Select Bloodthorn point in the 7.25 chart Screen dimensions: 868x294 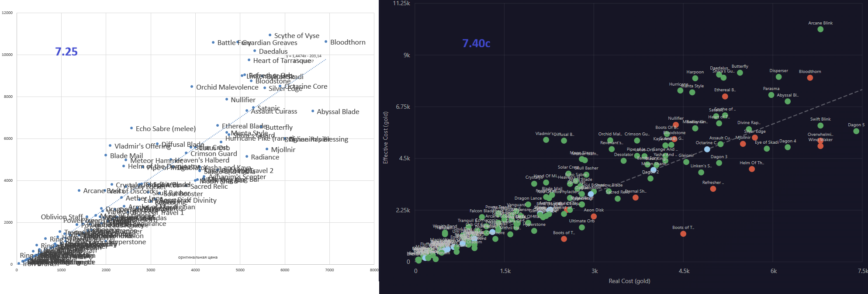[326, 42]
